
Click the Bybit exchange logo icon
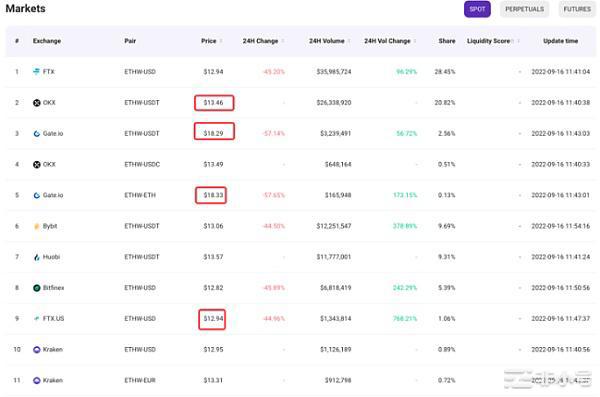pos(37,226)
